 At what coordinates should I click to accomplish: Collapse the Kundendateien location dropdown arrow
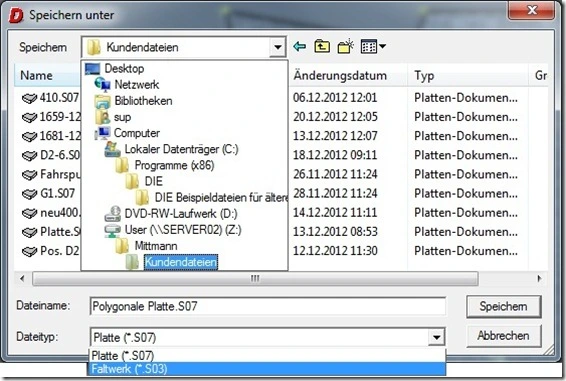pyautogui.click(x=278, y=47)
